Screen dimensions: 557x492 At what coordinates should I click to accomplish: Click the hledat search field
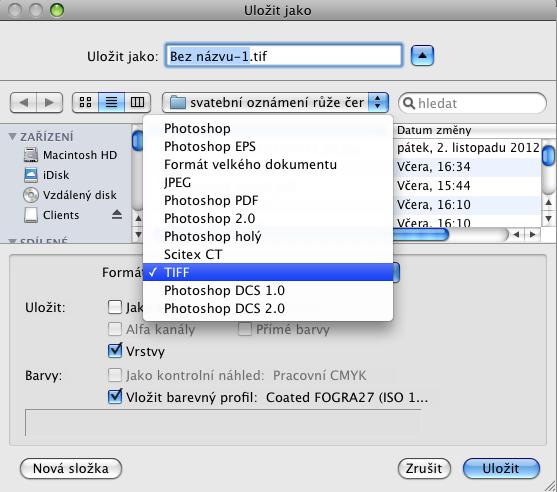(472, 103)
